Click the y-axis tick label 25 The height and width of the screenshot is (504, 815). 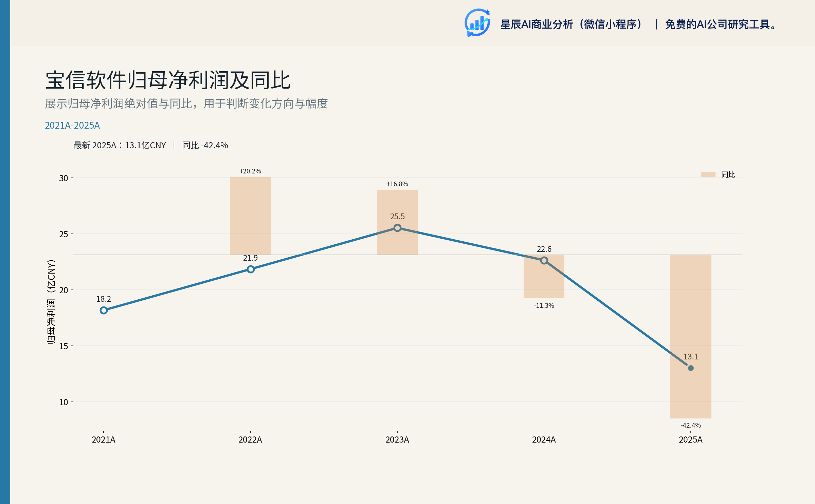coord(64,234)
